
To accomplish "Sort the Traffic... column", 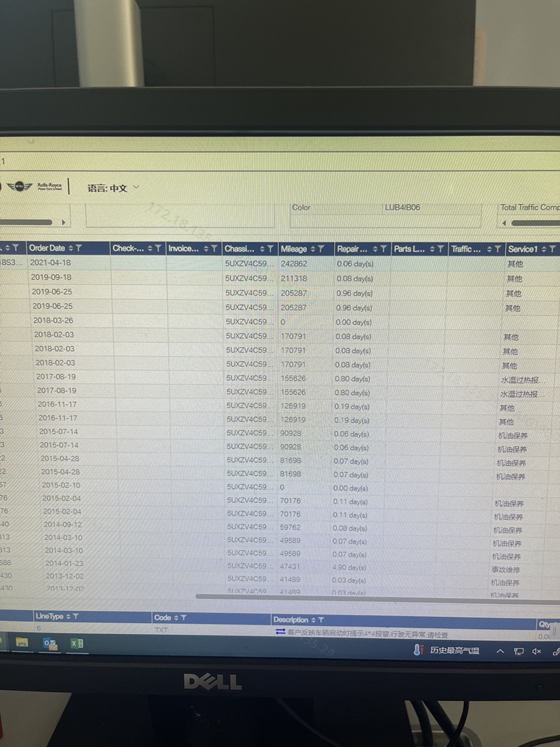I will [x=490, y=249].
